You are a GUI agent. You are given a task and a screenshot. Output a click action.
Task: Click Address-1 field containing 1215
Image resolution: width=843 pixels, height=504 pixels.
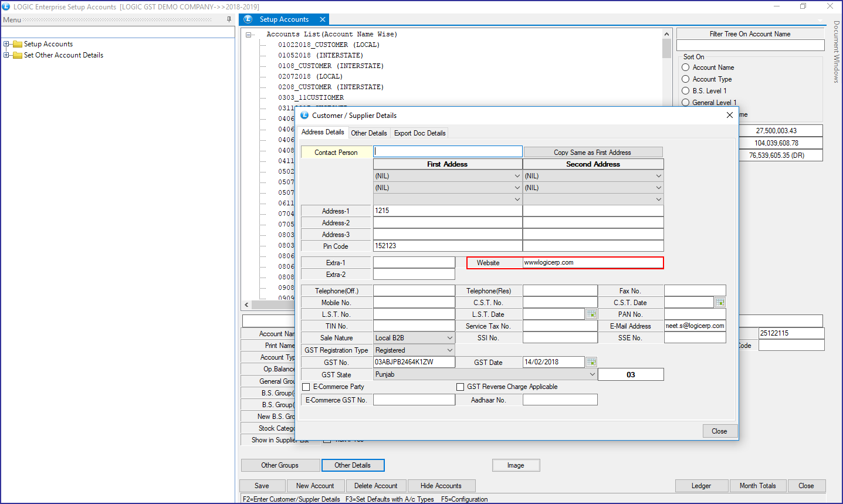coord(448,211)
